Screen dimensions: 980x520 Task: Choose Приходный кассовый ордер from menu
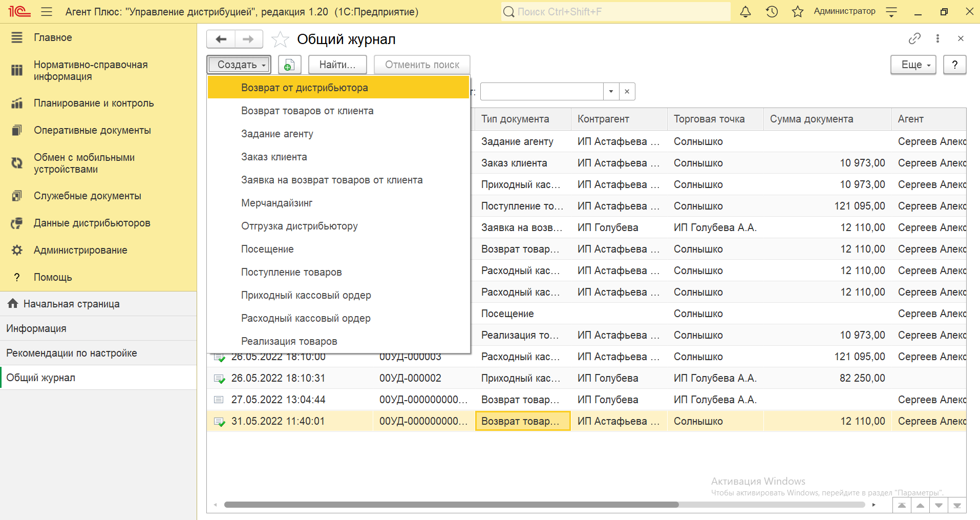coord(306,295)
